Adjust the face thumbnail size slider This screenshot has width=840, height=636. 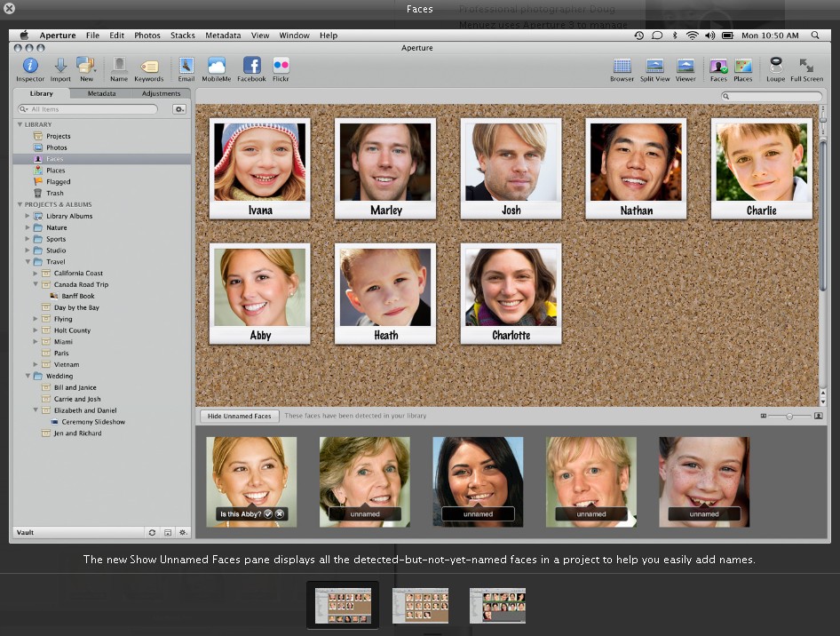pos(788,416)
